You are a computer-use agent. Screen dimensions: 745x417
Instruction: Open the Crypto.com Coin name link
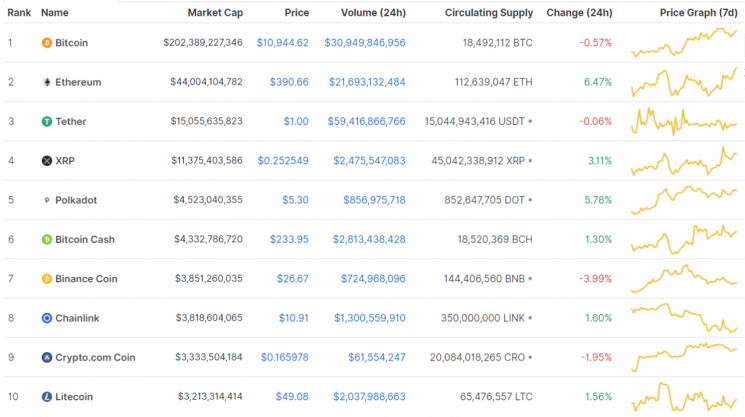coord(95,358)
